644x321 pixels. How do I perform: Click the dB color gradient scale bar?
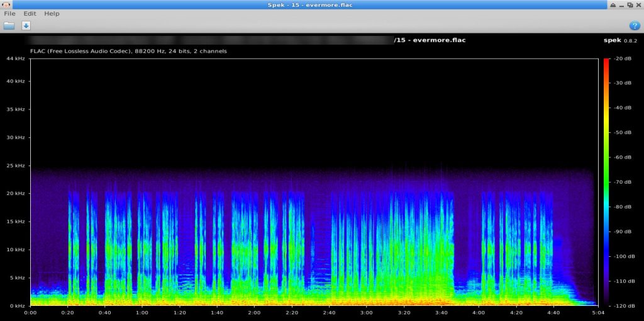[606, 182]
